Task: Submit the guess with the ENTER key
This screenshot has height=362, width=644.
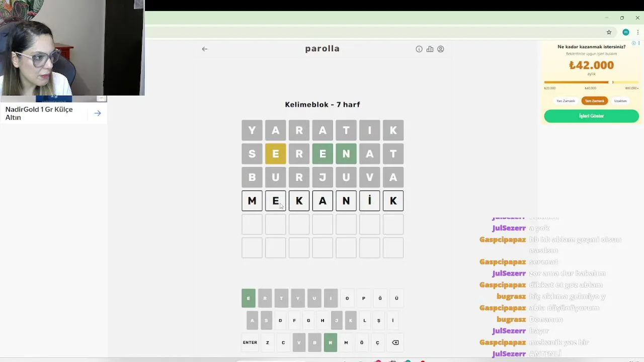Action: coord(250,342)
